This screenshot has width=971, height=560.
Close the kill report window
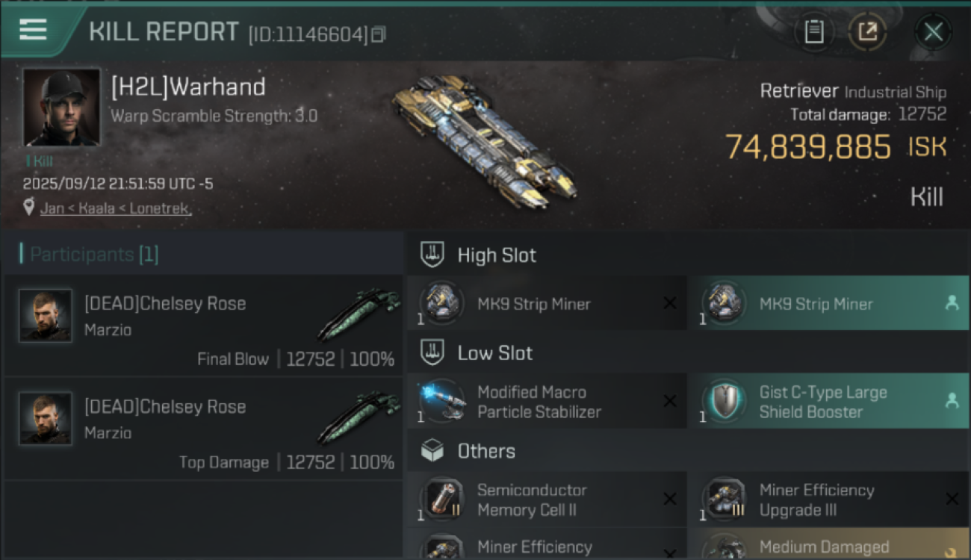coord(933,32)
